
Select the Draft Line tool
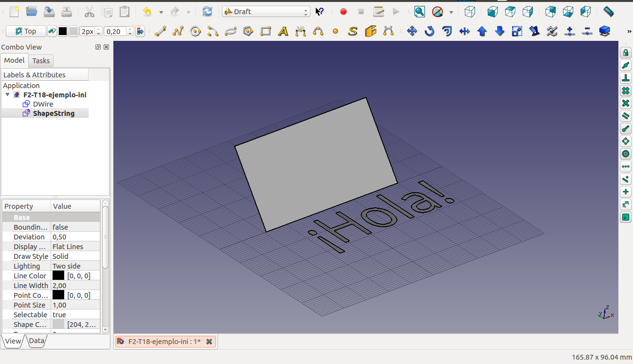[161, 32]
